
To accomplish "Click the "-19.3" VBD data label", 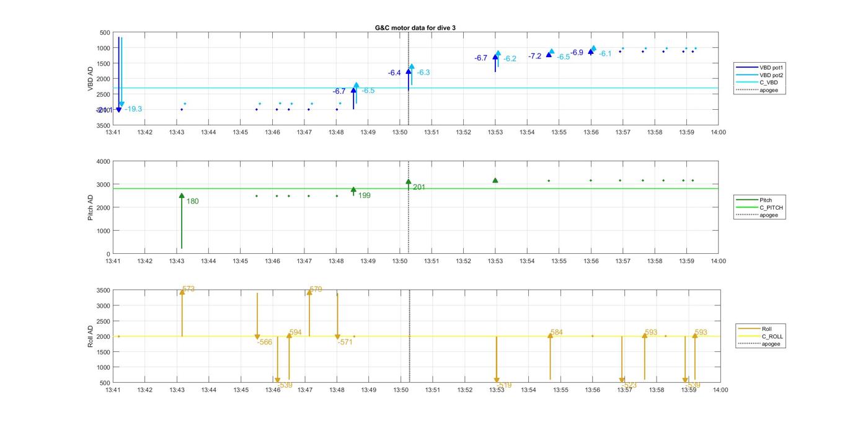I will click(x=133, y=109).
